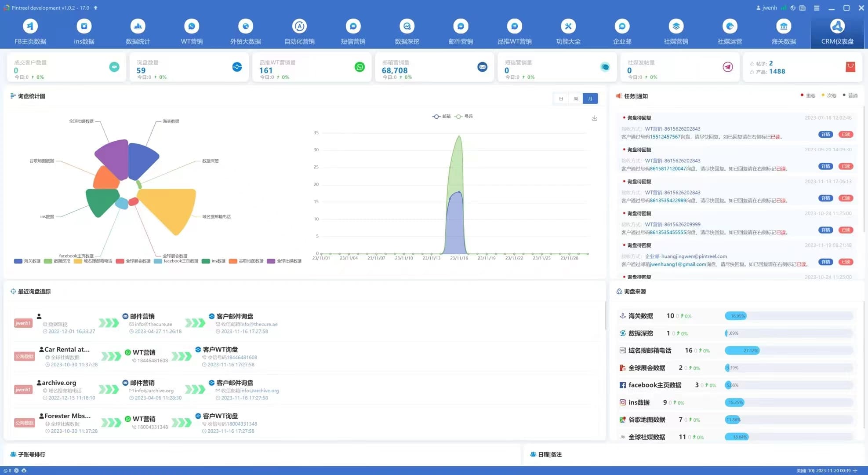Download the line chart data icon
The image size is (868, 475).
point(595,118)
